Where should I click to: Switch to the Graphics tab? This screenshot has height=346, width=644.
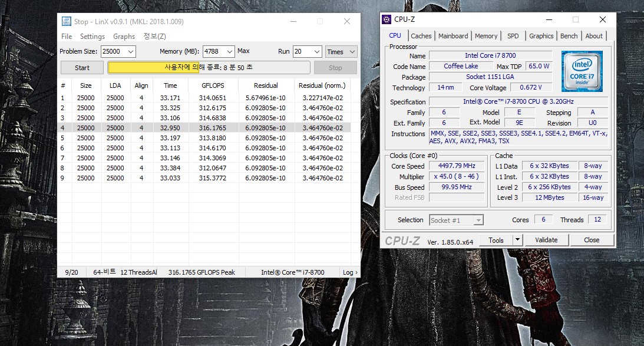(x=541, y=36)
